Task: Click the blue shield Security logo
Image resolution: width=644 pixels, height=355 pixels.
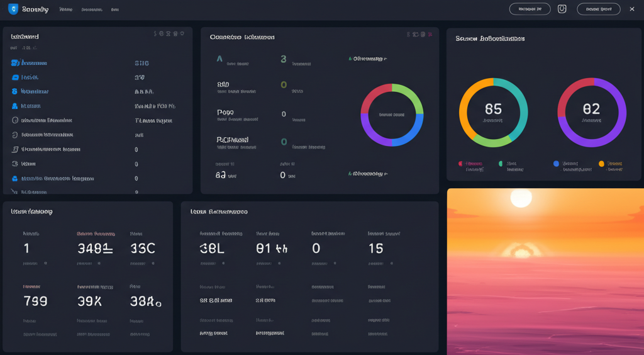Action: tap(13, 9)
